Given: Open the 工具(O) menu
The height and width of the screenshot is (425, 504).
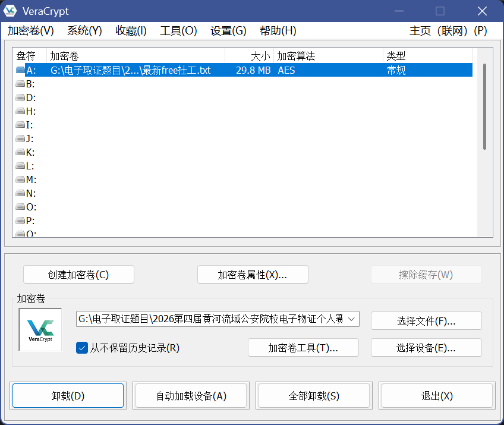Looking at the screenshot, I should [x=178, y=31].
